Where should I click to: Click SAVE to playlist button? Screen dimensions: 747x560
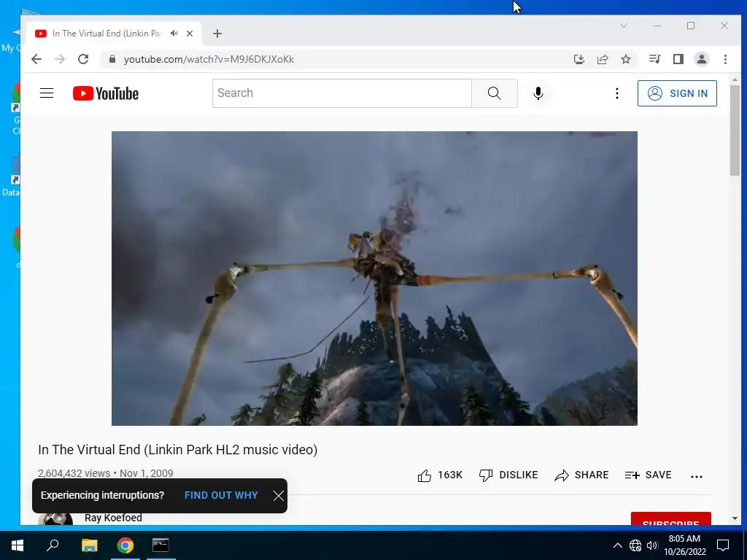tap(648, 475)
